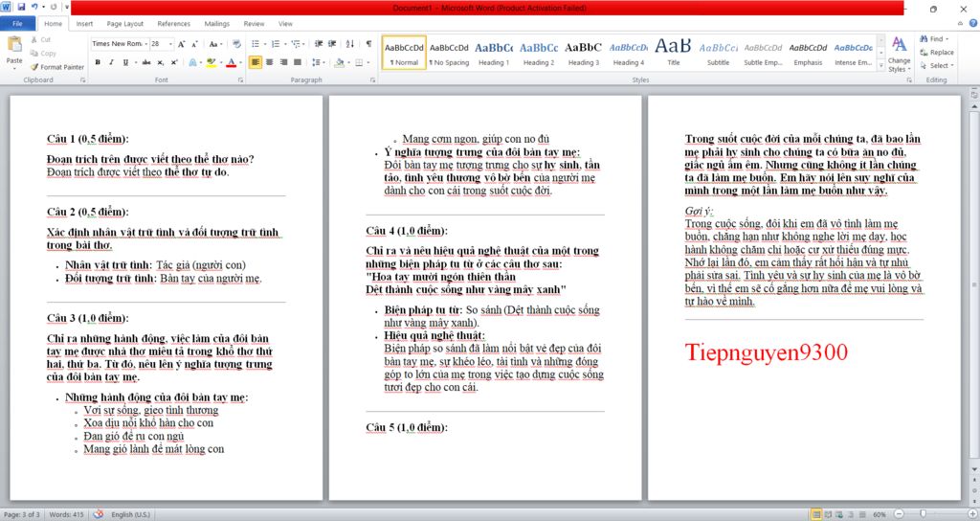The width and height of the screenshot is (980, 521).
Task: Toggle Align Text Left
Action: [255, 62]
